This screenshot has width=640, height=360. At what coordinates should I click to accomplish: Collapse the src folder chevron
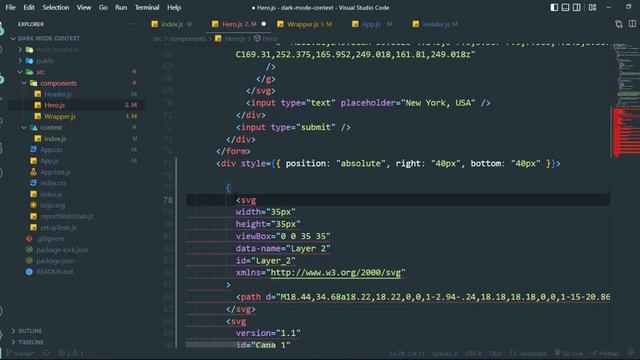[x=20, y=72]
